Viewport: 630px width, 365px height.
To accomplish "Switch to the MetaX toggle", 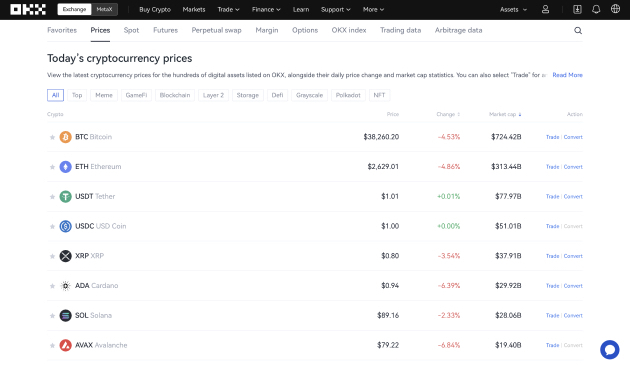I will (104, 9).
